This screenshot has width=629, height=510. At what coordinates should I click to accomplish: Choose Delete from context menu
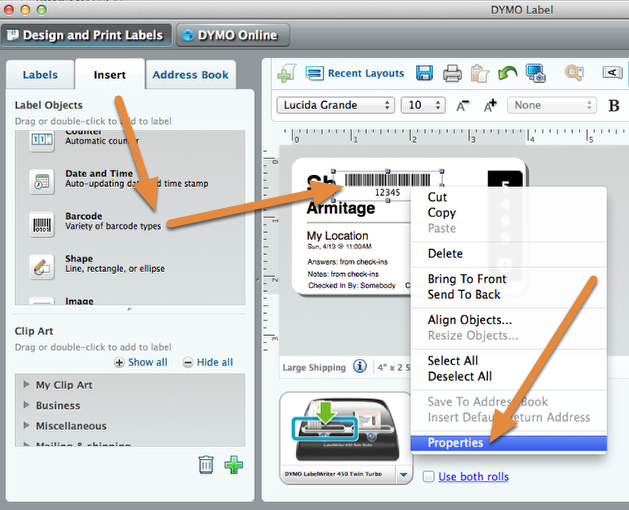[x=509, y=254]
